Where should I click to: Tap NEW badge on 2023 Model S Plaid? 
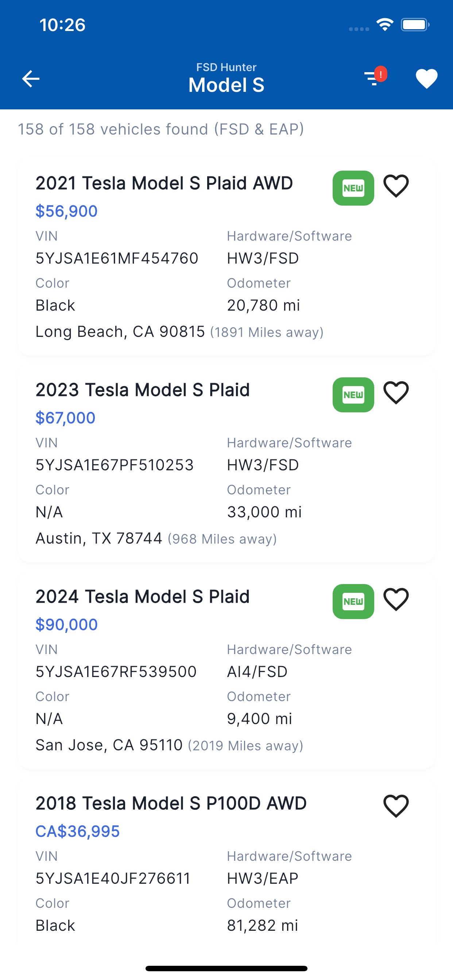point(353,394)
